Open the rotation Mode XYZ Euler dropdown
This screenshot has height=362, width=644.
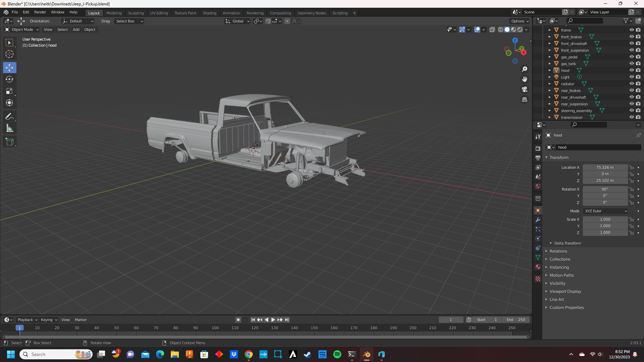(605, 211)
